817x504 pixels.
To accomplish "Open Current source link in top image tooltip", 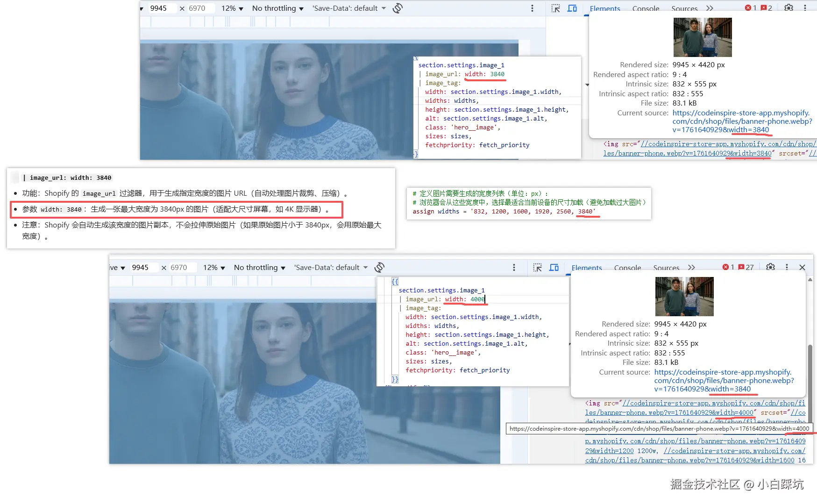I will tap(742, 121).
